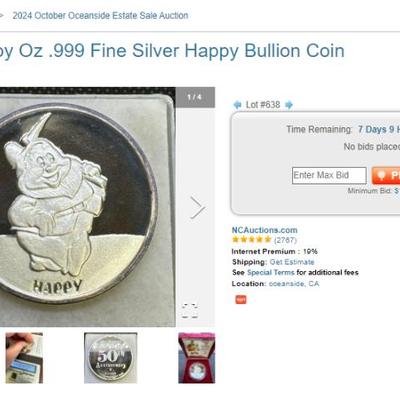Focus the Enter Max Bid field

click(x=329, y=175)
